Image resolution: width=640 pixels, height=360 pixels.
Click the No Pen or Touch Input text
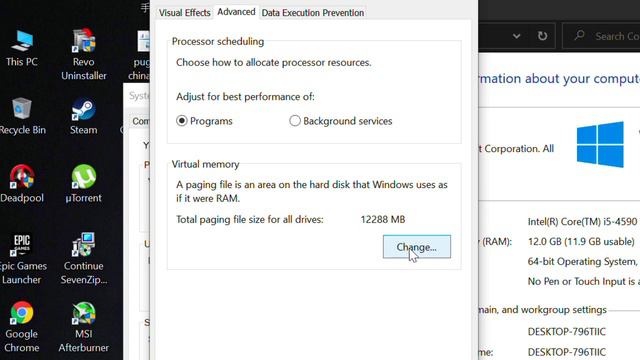click(x=584, y=282)
